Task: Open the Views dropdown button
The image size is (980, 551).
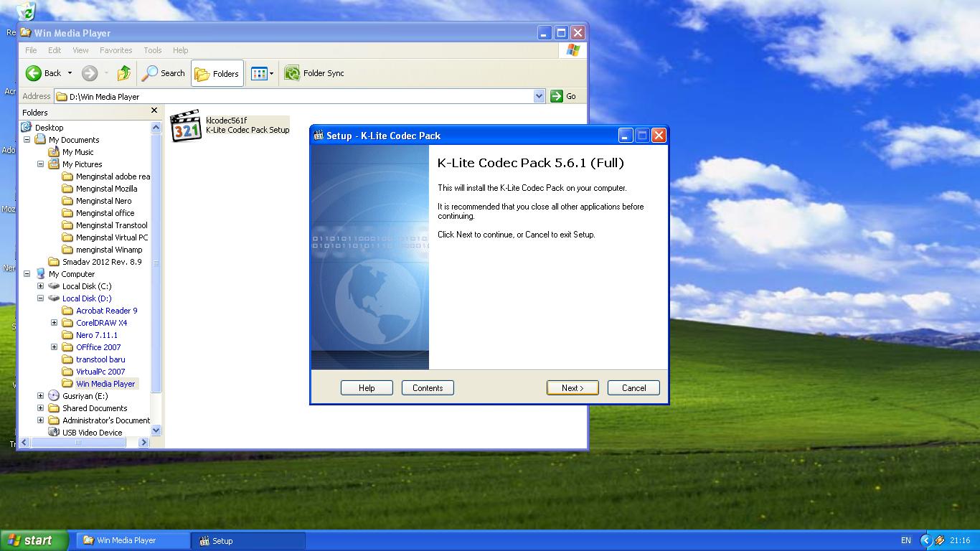Action: [263, 73]
